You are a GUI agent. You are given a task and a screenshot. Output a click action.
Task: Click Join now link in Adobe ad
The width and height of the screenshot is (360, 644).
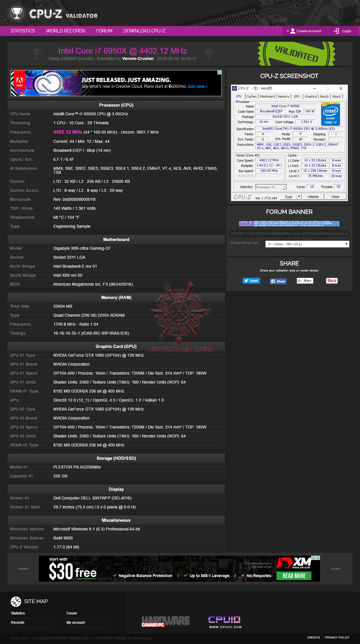[x=197, y=86]
